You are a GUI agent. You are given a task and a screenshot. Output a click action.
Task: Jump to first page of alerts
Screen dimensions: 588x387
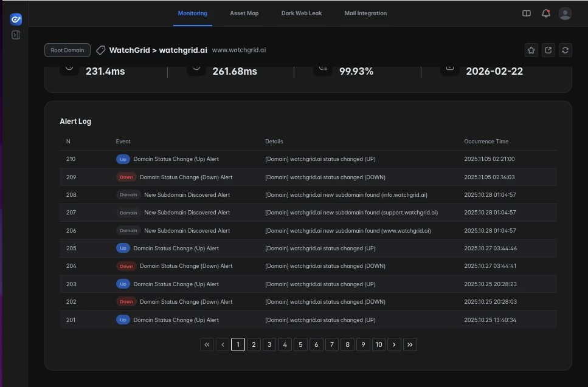tap(207, 344)
